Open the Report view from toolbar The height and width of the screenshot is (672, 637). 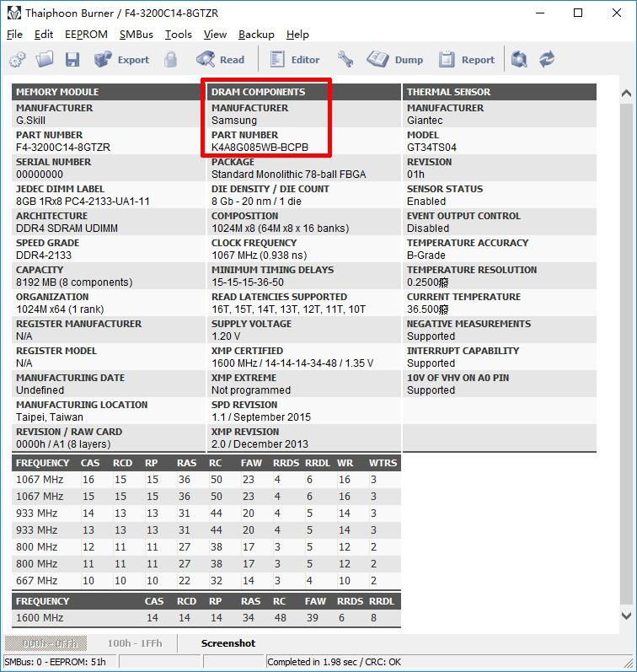(467, 60)
